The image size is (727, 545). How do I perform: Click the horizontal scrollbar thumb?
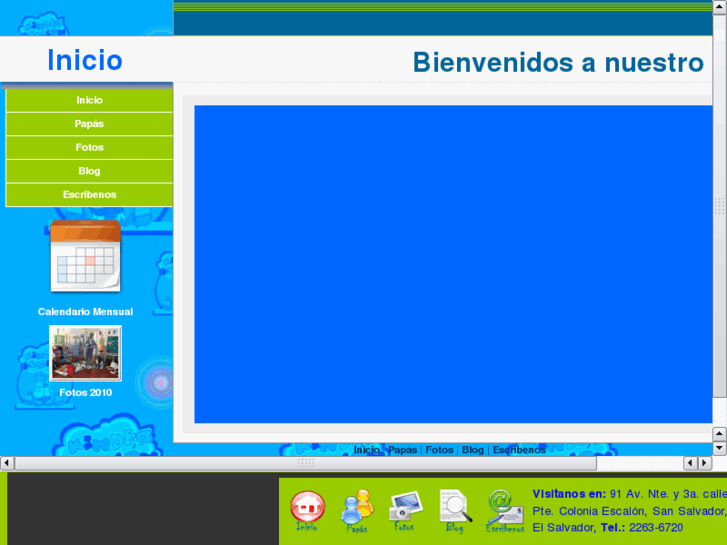tap(306, 463)
